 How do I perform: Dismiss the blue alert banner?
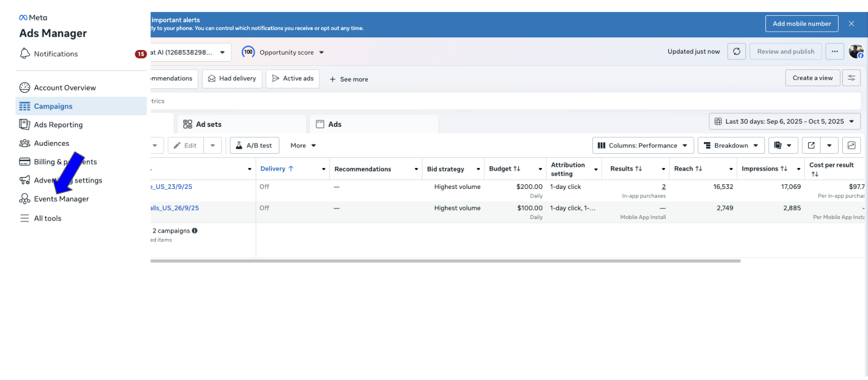click(x=851, y=24)
